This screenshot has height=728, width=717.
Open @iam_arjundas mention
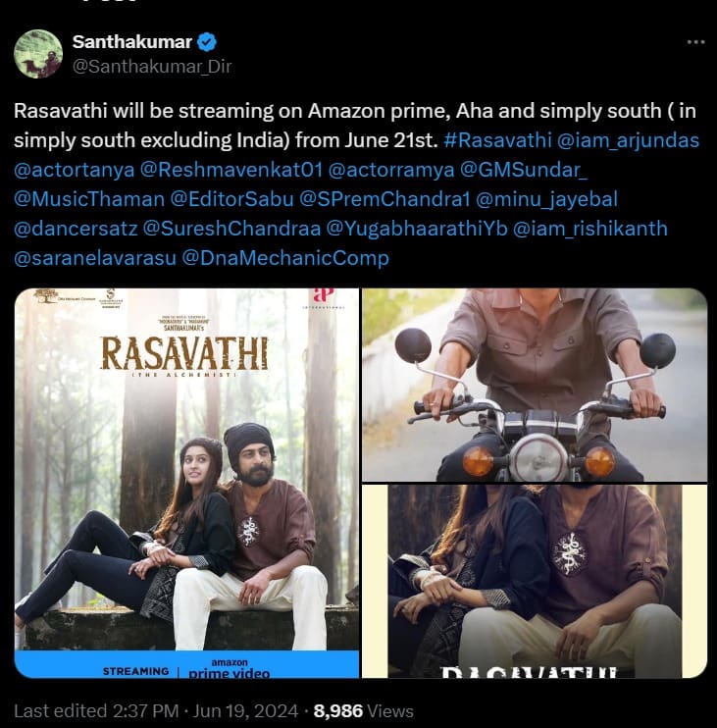pyautogui.click(x=628, y=140)
